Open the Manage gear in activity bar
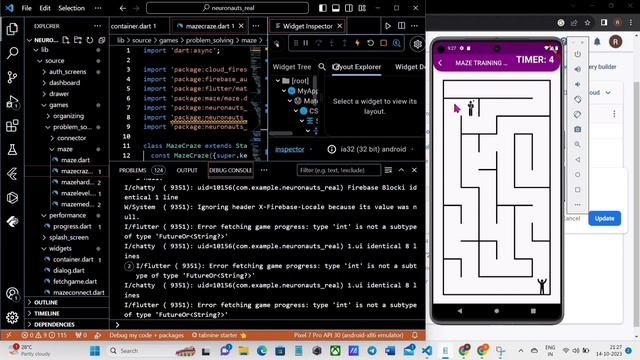The image size is (640, 360). click(x=12, y=317)
